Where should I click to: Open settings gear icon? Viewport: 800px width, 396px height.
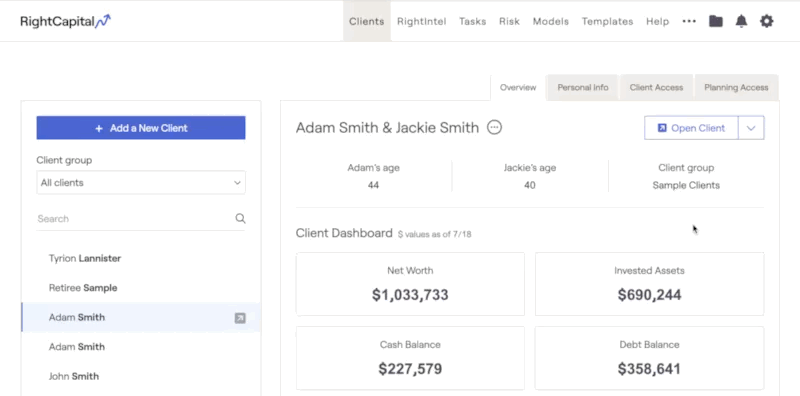[x=767, y=21]
